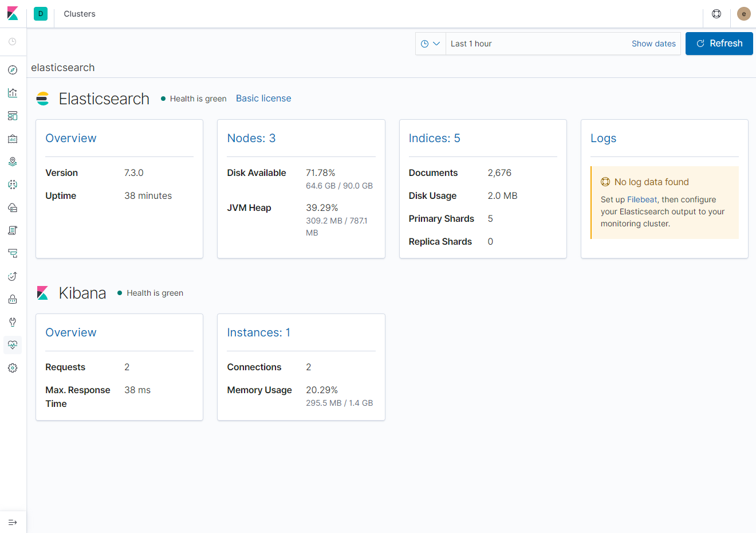Click the Kibana logo in top-left corner
The image size is (756, 533).
click(13, 14)
